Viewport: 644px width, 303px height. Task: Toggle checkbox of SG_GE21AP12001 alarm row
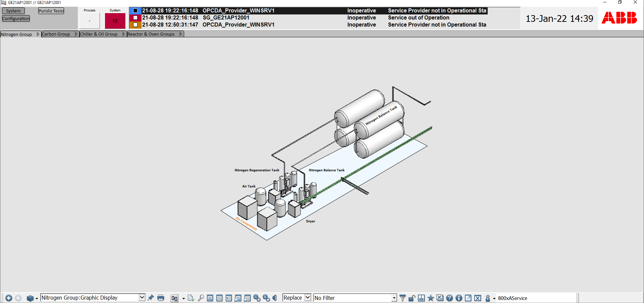(x=136, y=18)
